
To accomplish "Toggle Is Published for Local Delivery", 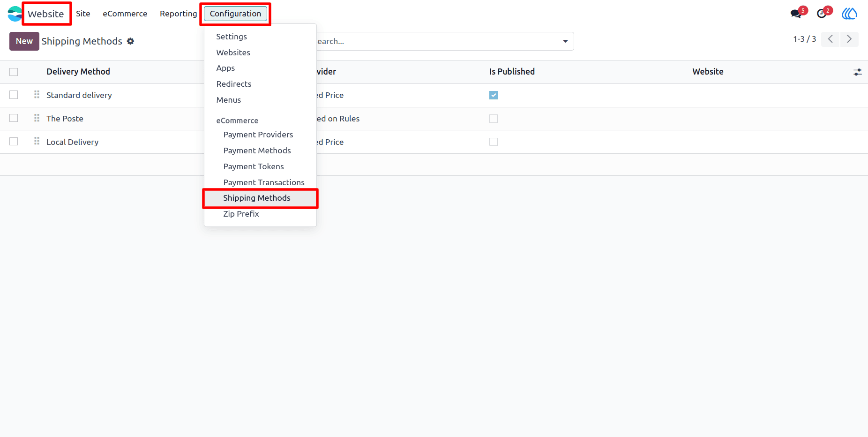I will click(x=494, y=142).
